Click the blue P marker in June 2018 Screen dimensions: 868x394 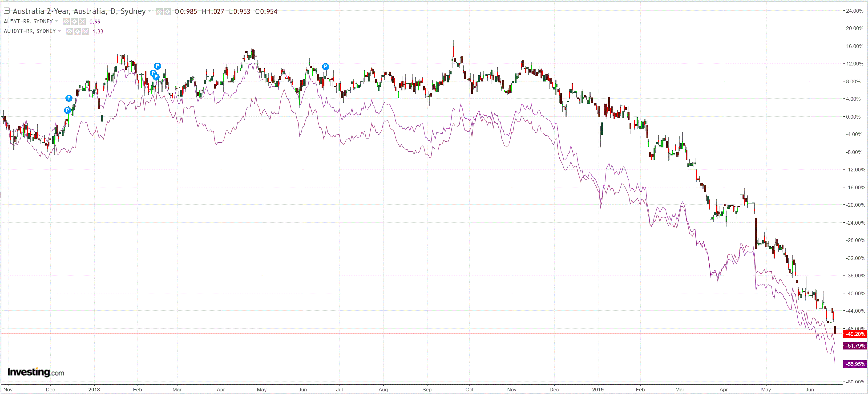coord(325,66)
